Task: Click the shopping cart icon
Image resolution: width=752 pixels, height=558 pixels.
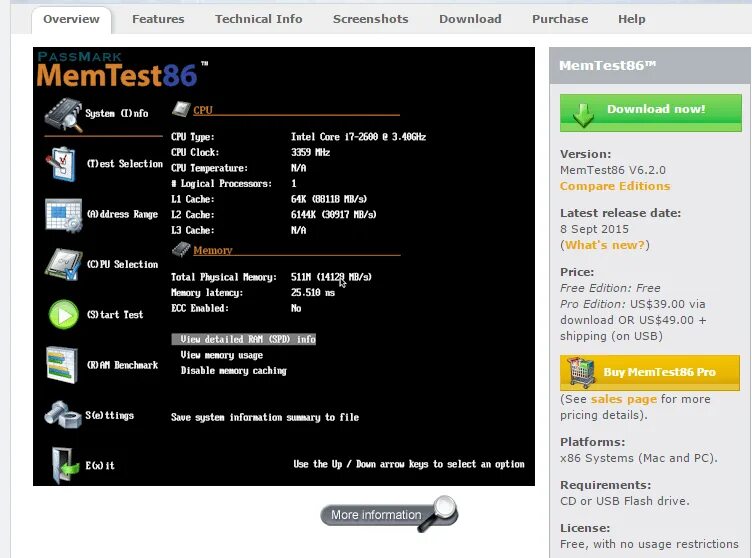Action: [x=581, y=372]
